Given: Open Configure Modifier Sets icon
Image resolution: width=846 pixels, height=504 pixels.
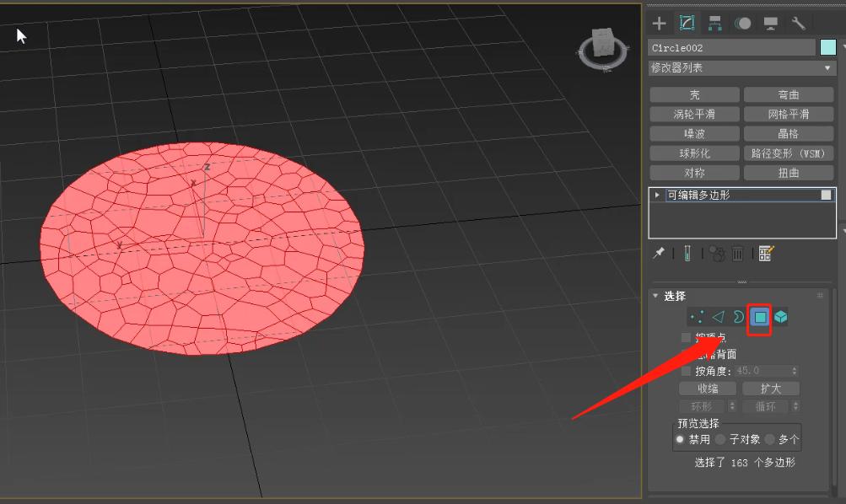Looking at the screenshot, I should (766, 253).
